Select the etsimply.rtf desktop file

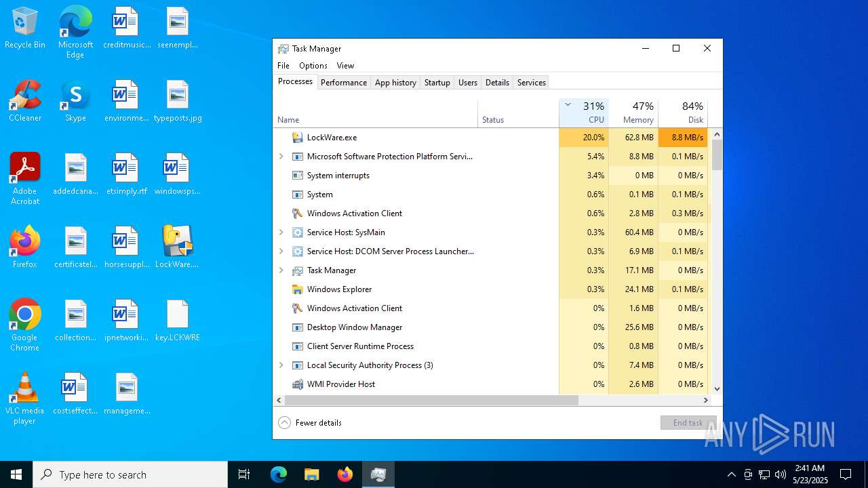point(126,174)
